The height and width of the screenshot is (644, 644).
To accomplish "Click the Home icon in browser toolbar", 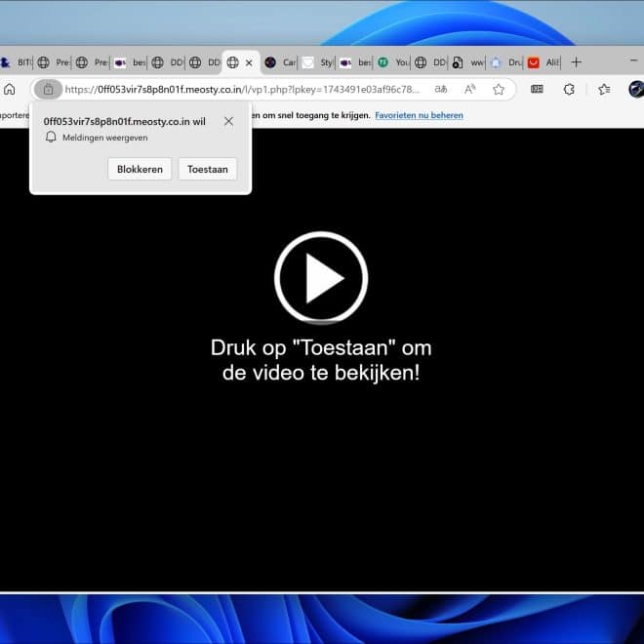I will (10, 89).
